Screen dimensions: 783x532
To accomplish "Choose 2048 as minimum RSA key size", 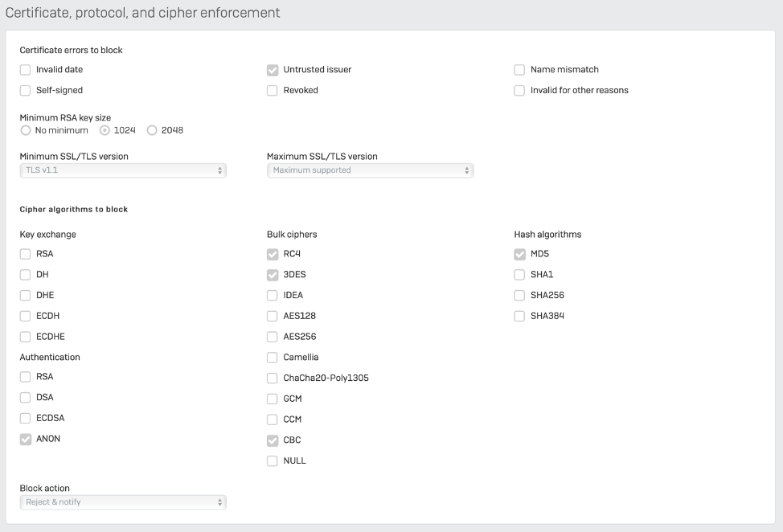I will (151, 130).
